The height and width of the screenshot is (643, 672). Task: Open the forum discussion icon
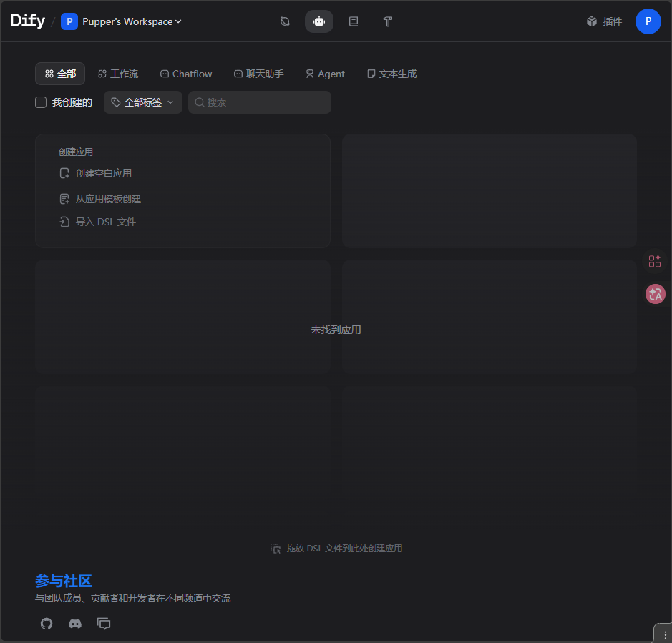(x=104, y=624)
